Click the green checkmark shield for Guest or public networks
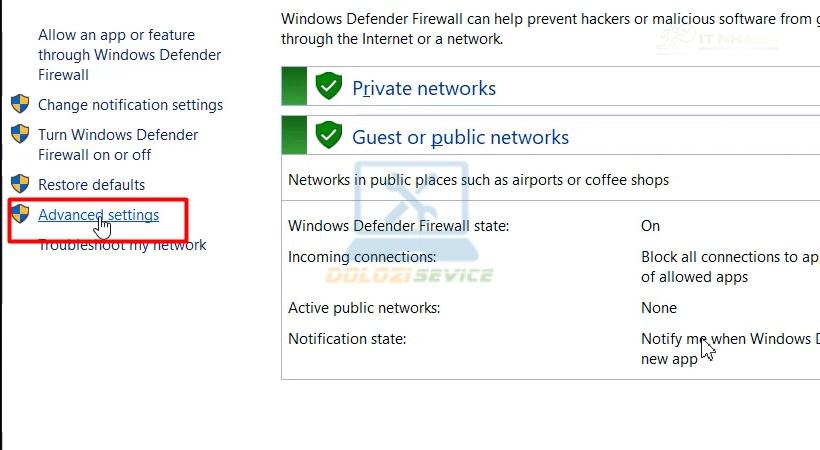The height and width of the screenshot is (450, 820). click(328, 136)
